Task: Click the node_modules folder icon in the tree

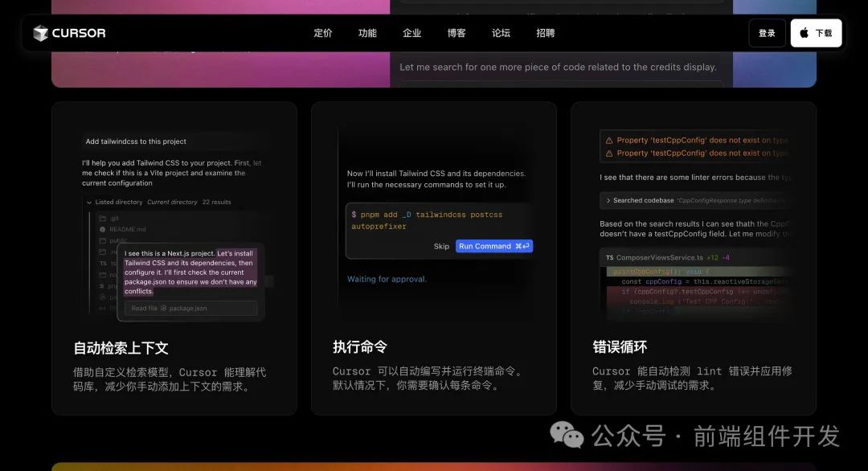Action: point(103,272)
